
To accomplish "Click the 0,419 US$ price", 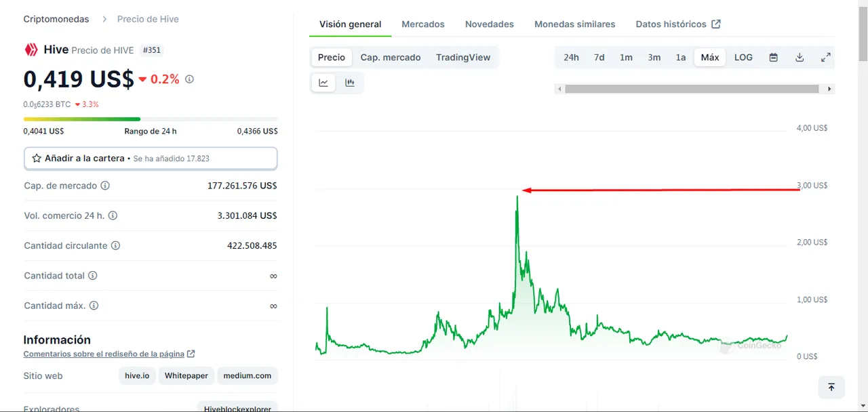I will tap(79, 79).
